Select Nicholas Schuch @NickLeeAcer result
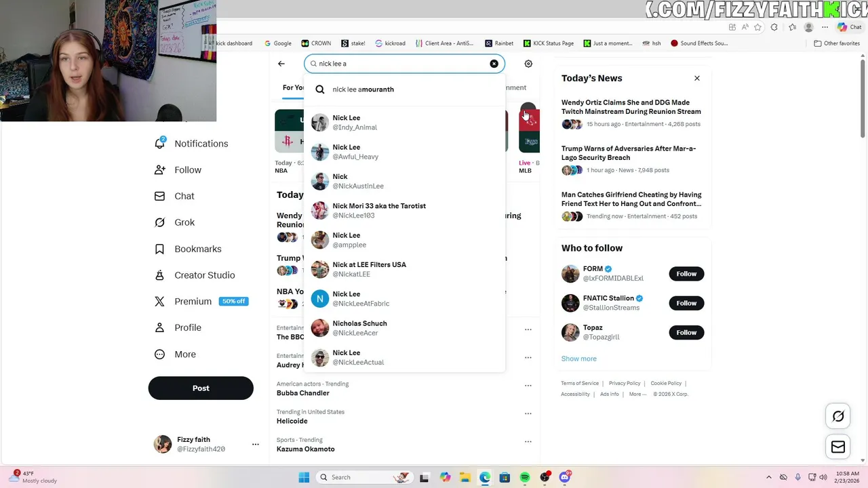This screenshot has height=488, width=868. tap(404, 328)
